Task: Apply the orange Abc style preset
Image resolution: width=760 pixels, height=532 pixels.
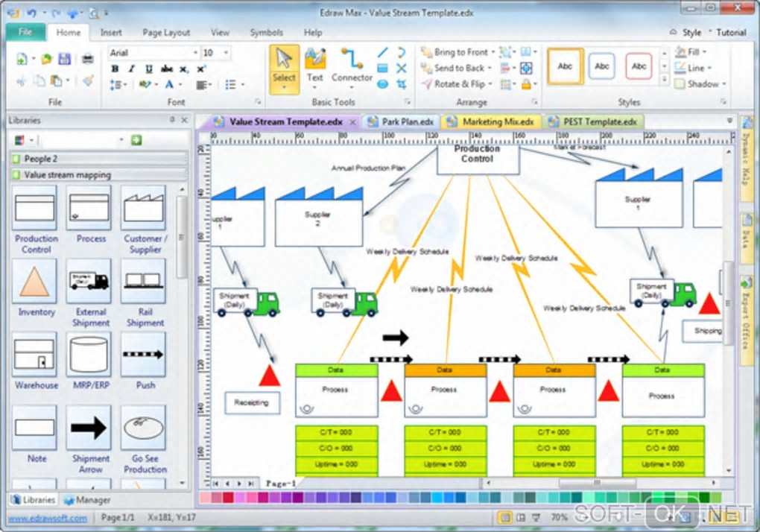Action: pyautogui.click(x=565, y=67)
